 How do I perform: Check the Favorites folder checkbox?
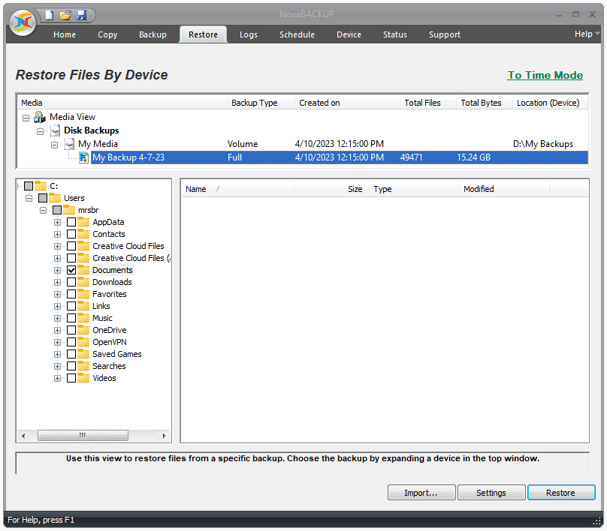71,294
